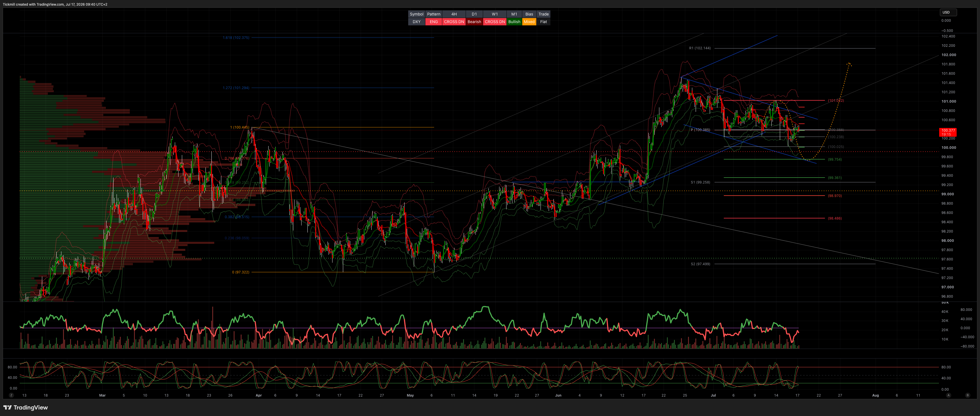Image resolution: width=980 pixels, height=416 pixels.
Task: Click the (100.025) level label
Action: pos(836,147)
